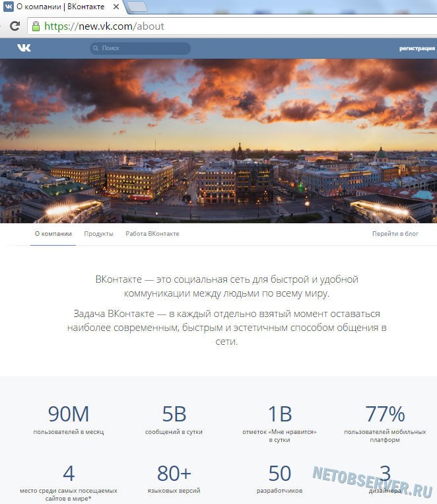Follow the 'Перейти в блог' link

point(395,234)
